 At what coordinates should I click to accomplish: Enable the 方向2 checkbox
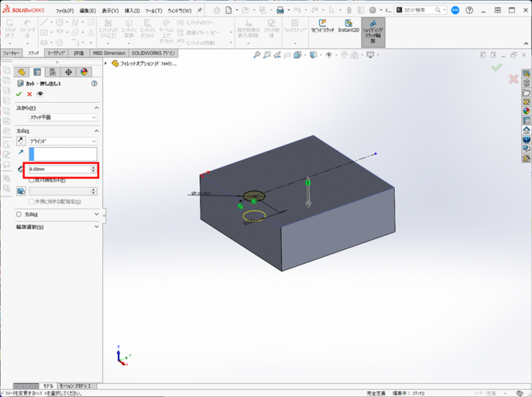pos(19,214)
